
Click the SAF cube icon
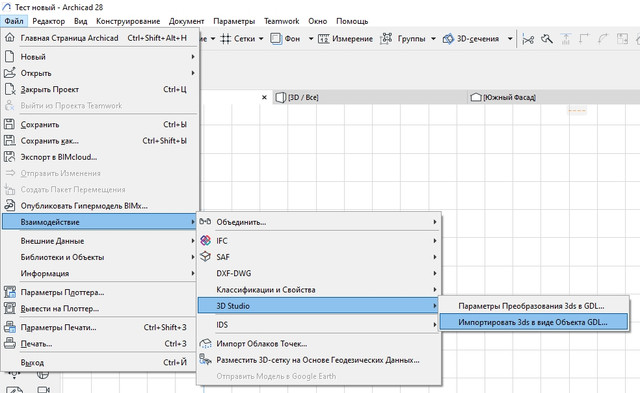pos(205,257)
